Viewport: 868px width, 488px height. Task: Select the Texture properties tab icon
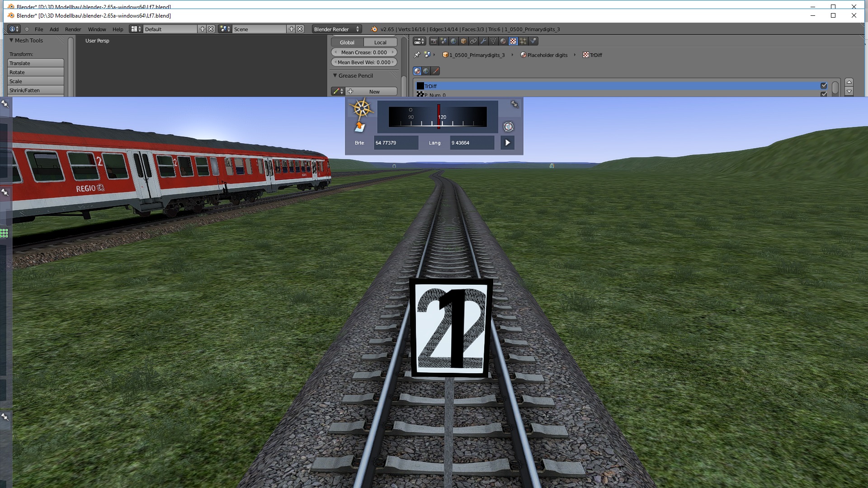pos(513,41)
